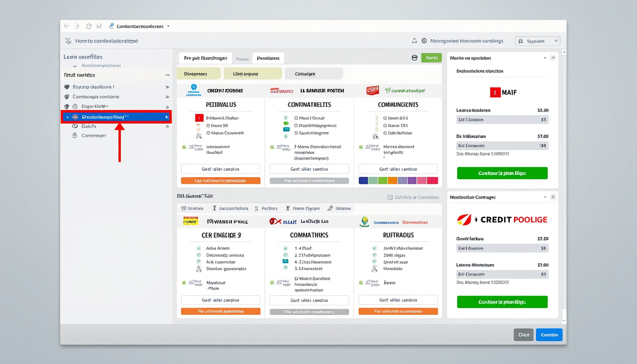Click the blue logo left of 'CREDIT I'OOBINE'
Screen dimensions: 637x364
point(193,90)
